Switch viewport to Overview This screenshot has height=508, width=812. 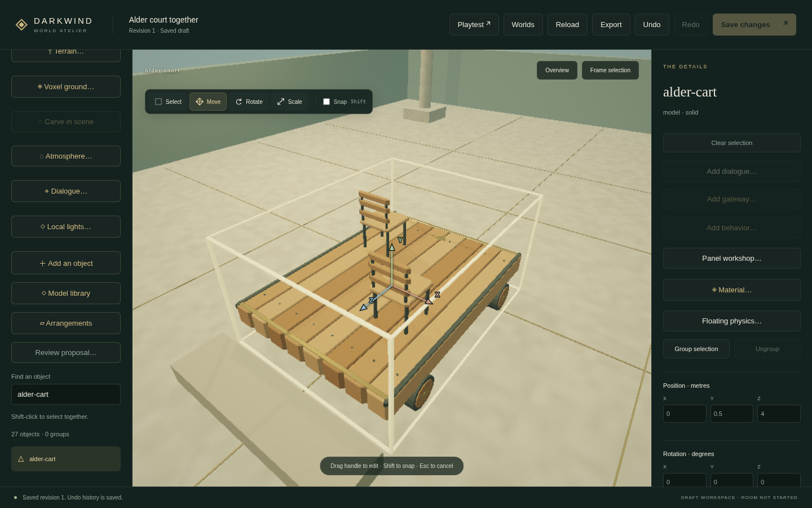point(557,71)
